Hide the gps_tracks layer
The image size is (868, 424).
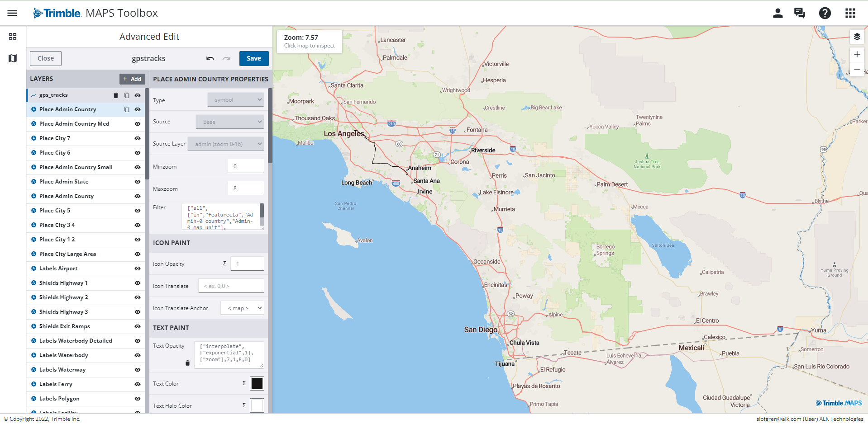138,95
